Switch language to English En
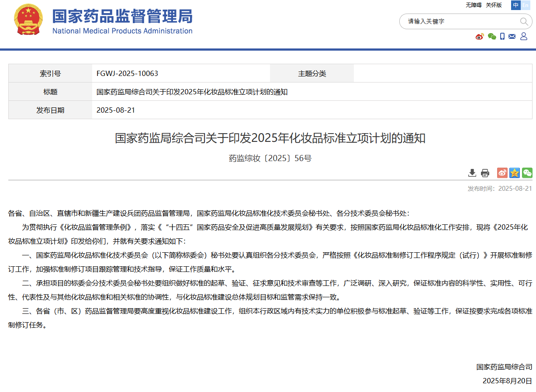This screenshot has height=392, width=536. coord(525,5)
